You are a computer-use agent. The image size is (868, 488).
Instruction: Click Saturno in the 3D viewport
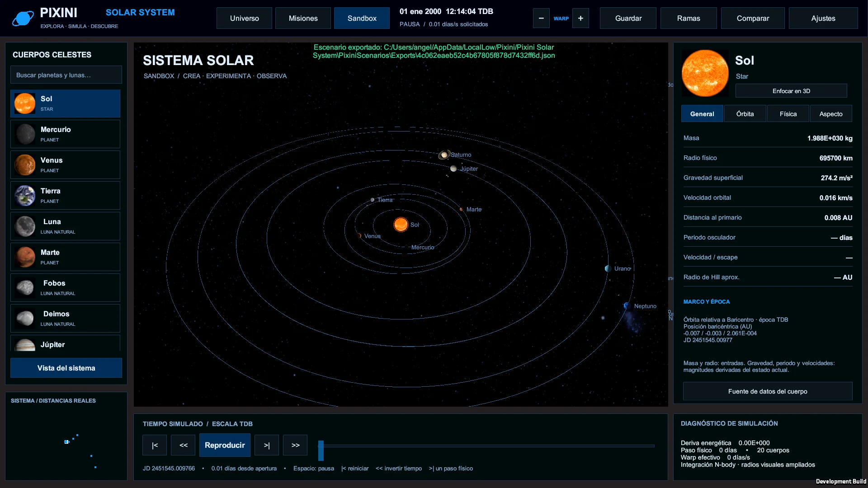tap(444, 155)
